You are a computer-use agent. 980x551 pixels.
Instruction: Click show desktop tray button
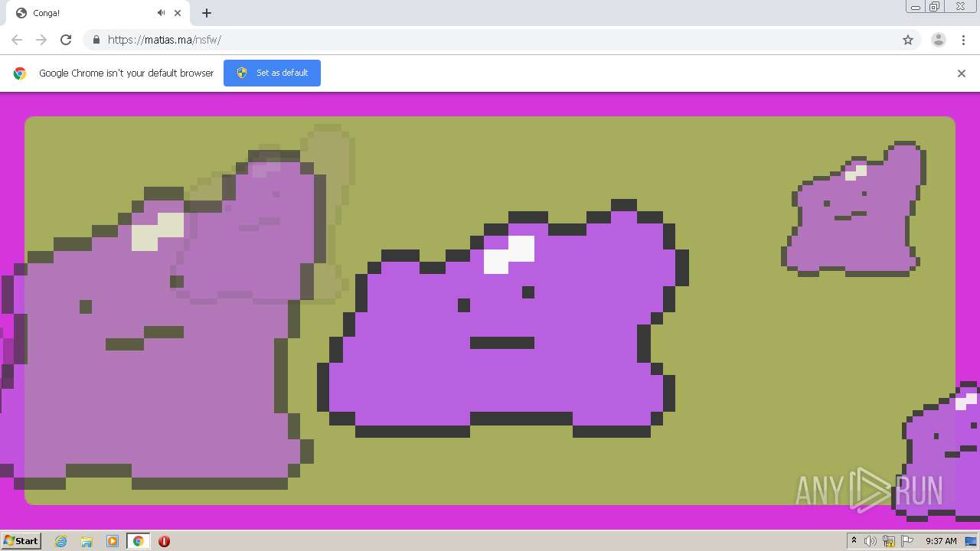pos(971,541)
